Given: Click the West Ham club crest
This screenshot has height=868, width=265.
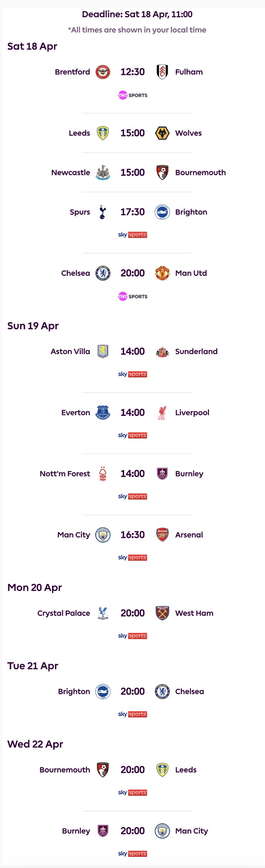Looking at the screenshot, I should (x=162, y=613).
